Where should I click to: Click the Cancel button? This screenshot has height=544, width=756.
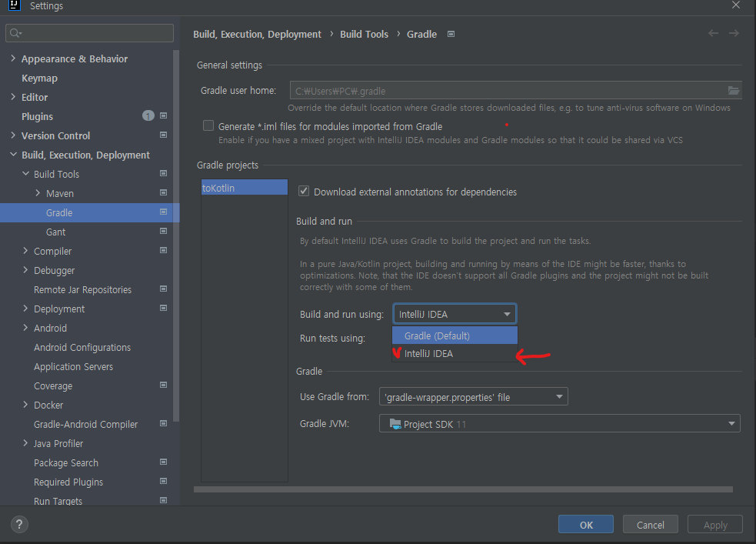(651, 524)
